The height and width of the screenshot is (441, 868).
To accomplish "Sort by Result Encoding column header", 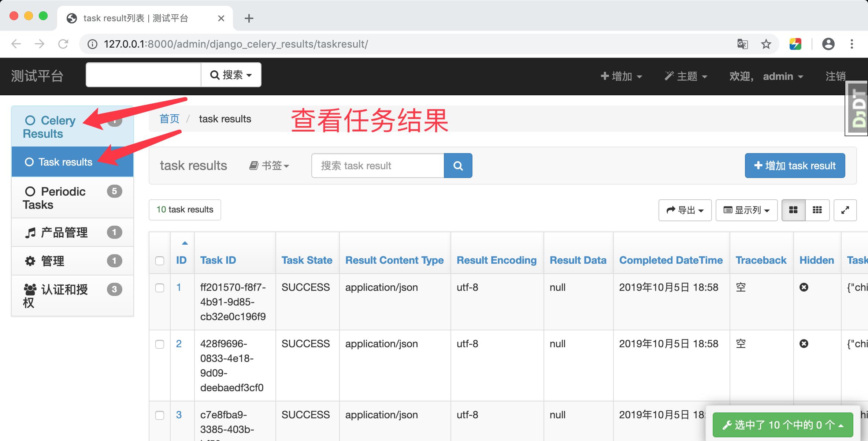I will coord(497,260).
